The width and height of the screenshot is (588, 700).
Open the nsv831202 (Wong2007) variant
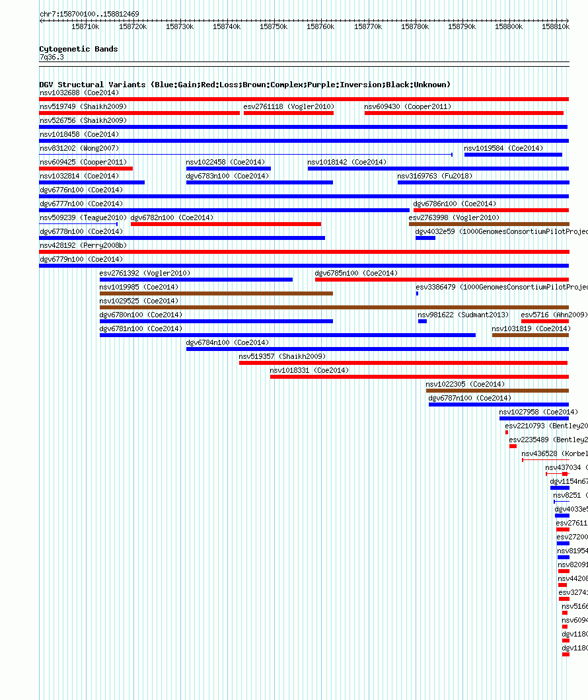coord(79,148)
